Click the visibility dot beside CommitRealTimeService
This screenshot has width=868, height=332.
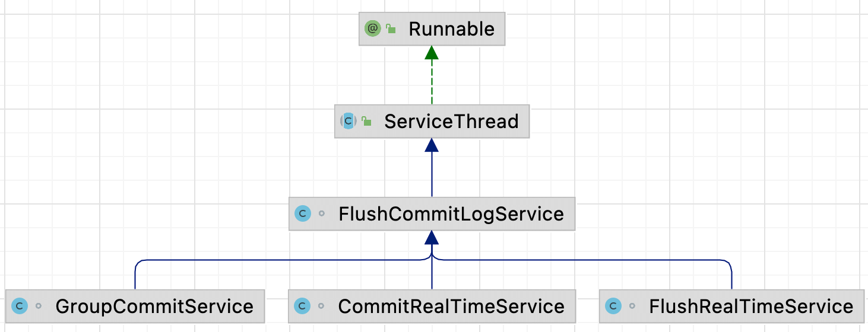pyautogui.click(x=321, y=307)
